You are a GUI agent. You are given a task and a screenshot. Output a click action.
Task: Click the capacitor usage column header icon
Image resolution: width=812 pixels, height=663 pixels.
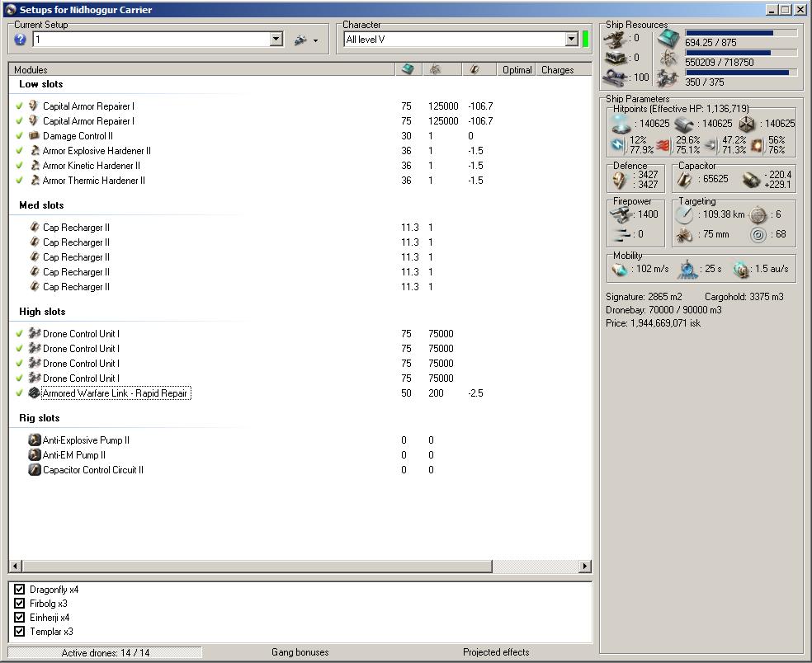[474, 69]
